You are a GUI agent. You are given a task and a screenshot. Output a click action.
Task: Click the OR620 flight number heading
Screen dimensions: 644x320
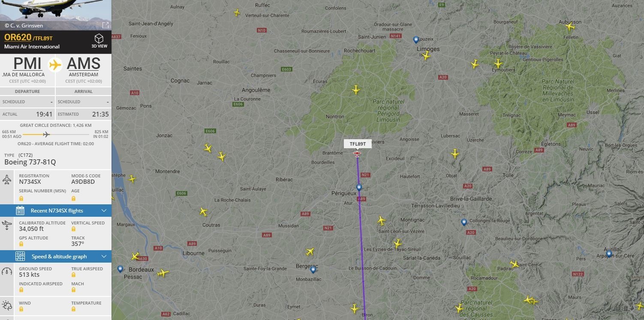18,37
